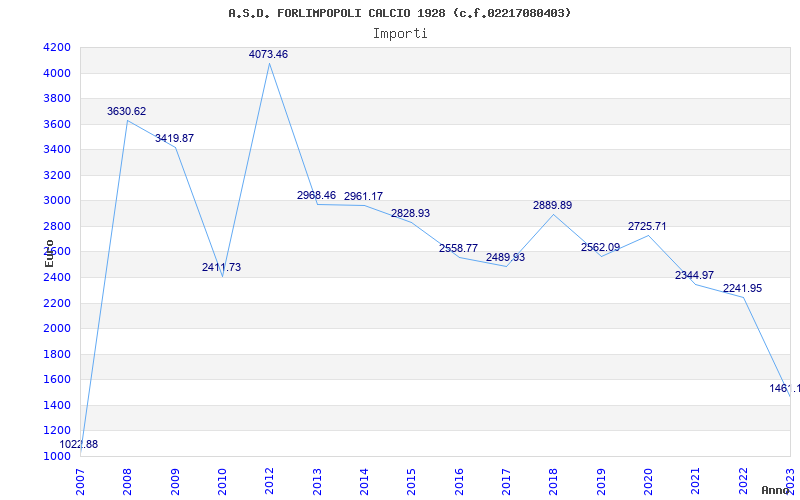Select the 1800 y-axis tick label
800x500 pixels.
coord(57,355)
